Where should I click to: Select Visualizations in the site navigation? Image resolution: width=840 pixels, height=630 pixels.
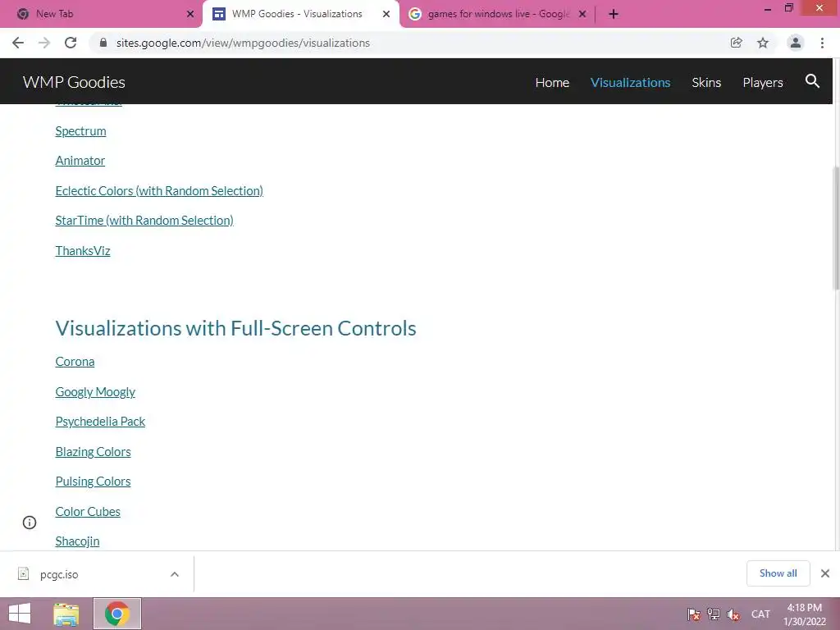point(631,83)
